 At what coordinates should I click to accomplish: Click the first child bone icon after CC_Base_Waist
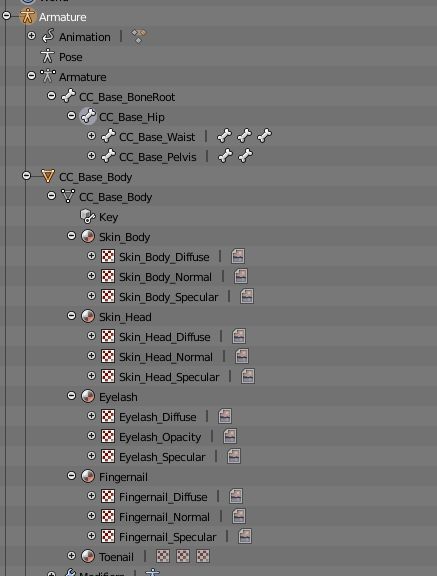(x=224, y=136)
